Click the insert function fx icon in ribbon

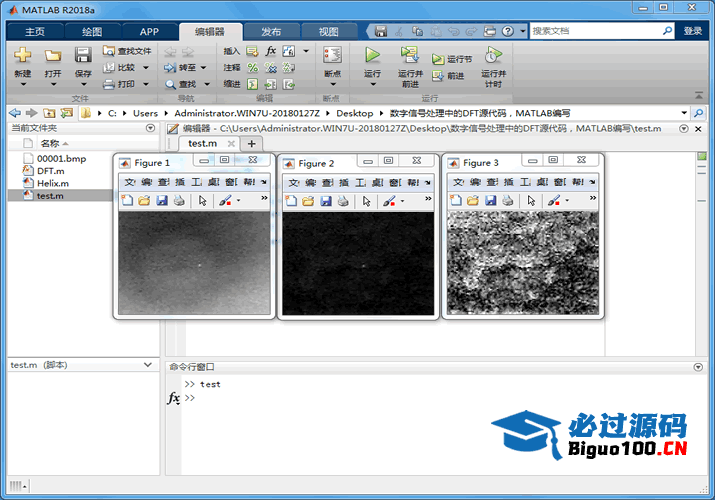[x=270, y=51]
